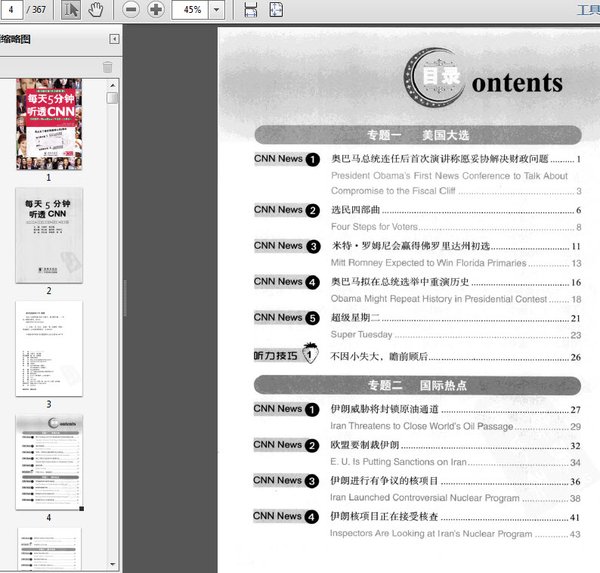Viewport: 600px width, 573px height.
Task: Open page 1 cover thumbnail
Action: (49, 124)
